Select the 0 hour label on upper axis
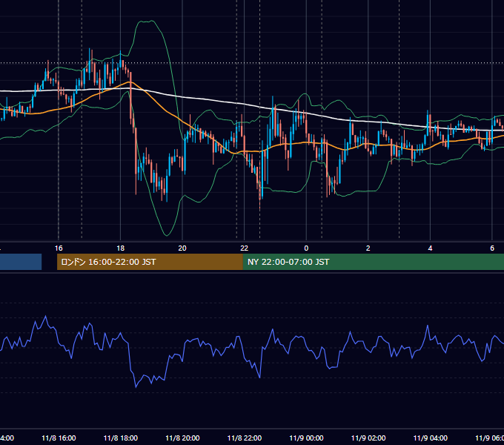 306,248
